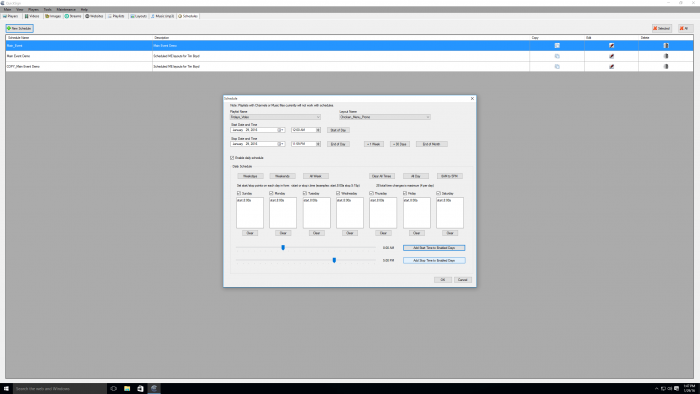Toggle the Sunday checkbox
Screen dimensions: 700x394
point(238,193)
